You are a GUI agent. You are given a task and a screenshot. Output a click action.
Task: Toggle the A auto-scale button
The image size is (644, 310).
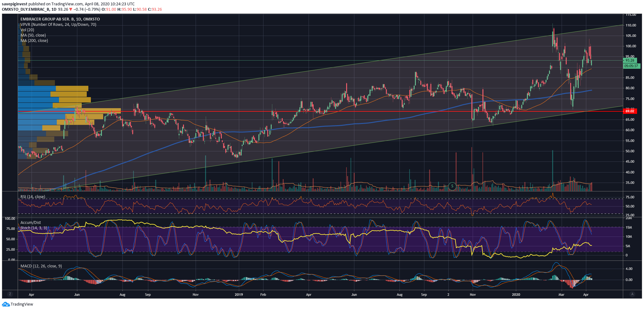(x=632, y=294)
